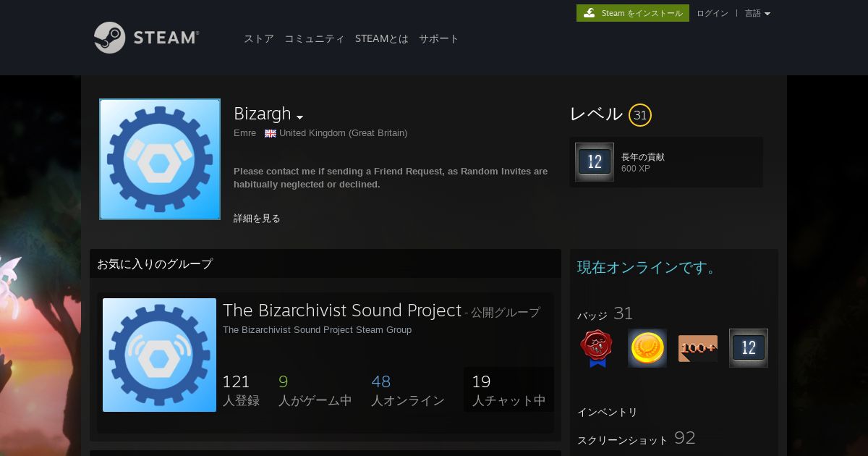Click the 現在オンラインです。 status text
Image resolution: width=868 pixels, height=456 pixels.
647,268
